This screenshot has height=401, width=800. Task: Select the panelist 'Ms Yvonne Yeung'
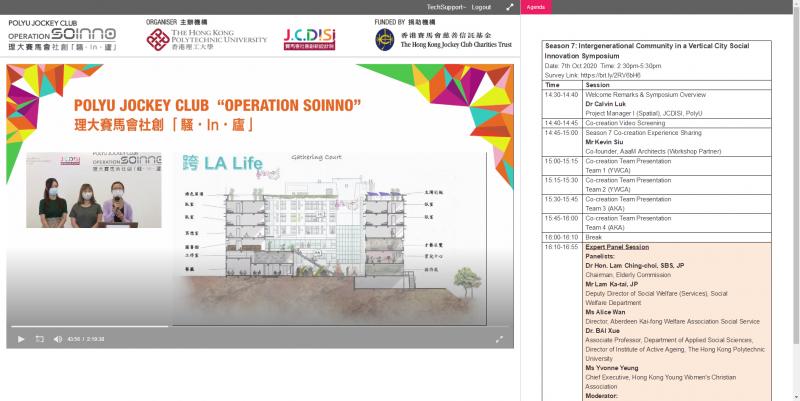[612, 368]
